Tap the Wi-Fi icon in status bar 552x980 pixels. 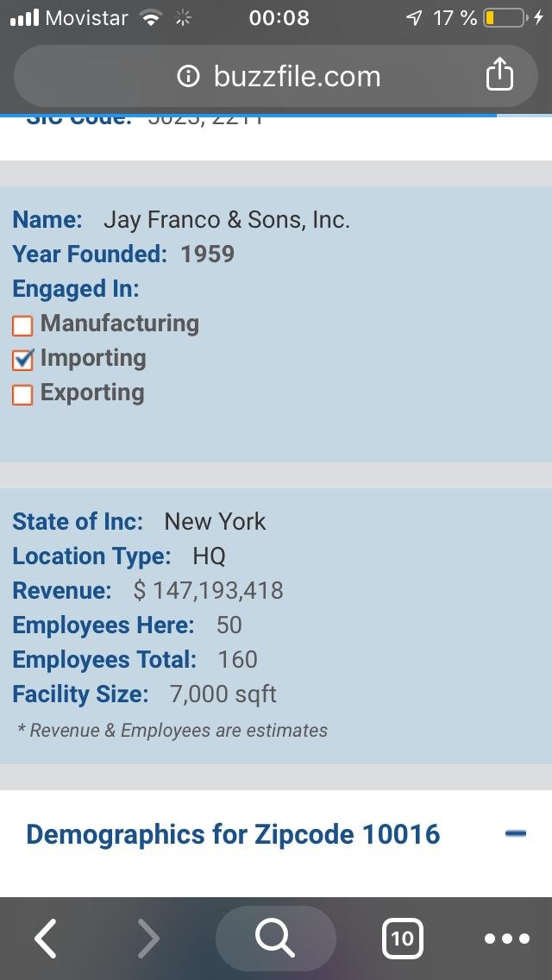[152, 18]
